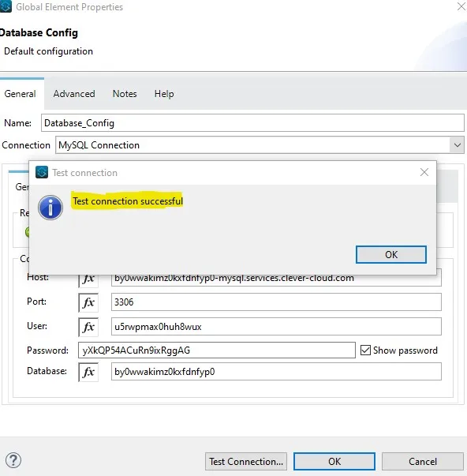This screenshot has height=476, width=467.
Task: Switch to the General tab
Action: [x=20, y=94]
